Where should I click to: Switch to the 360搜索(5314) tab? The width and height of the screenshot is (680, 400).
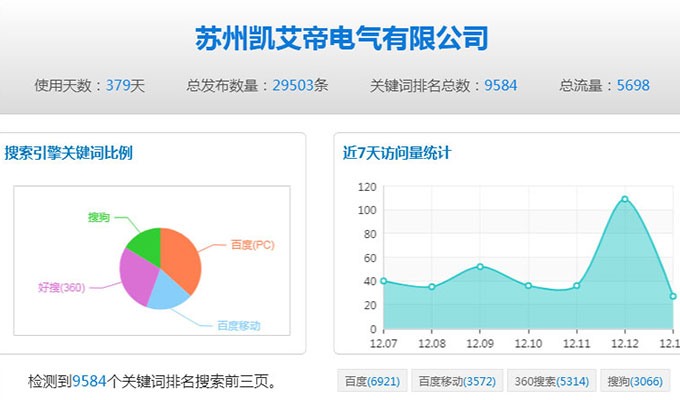point(552,381)
